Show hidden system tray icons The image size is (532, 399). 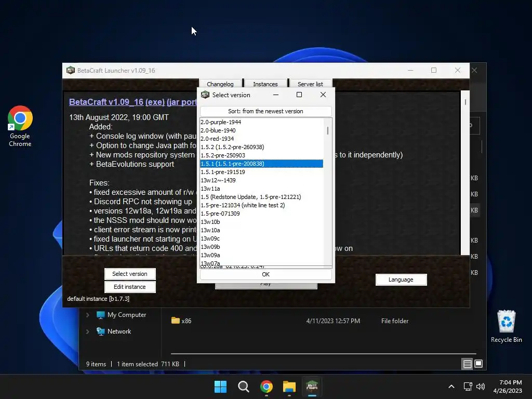451,387
